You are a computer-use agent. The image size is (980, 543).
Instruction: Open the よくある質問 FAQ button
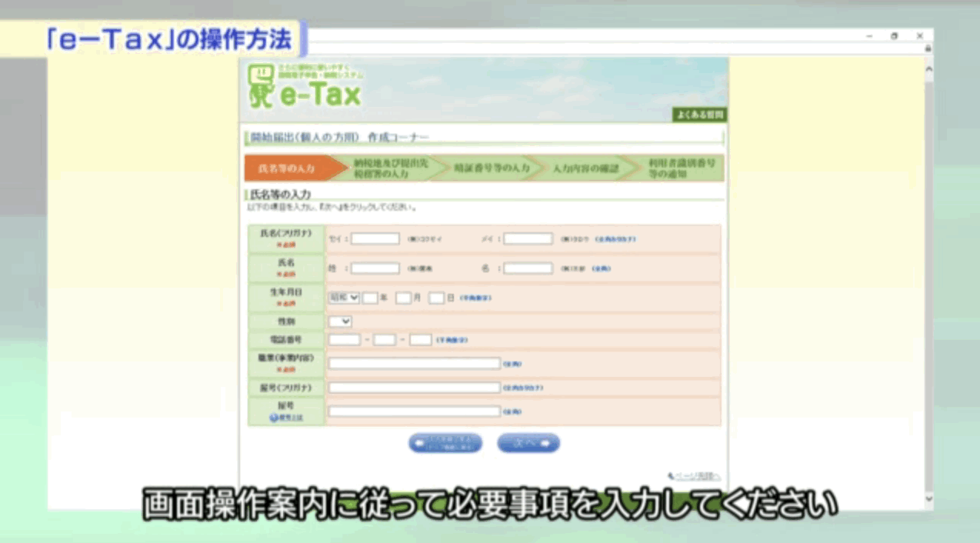[699, 115]
